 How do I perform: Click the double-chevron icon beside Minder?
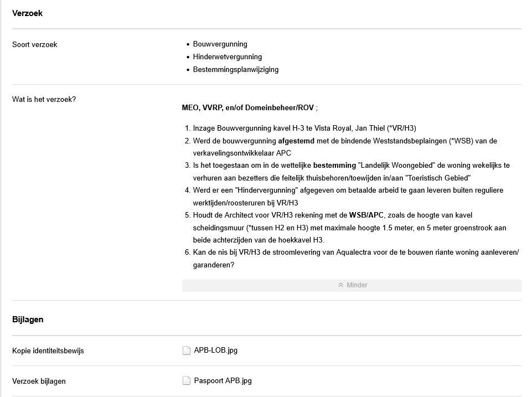(x=340, y=285)
